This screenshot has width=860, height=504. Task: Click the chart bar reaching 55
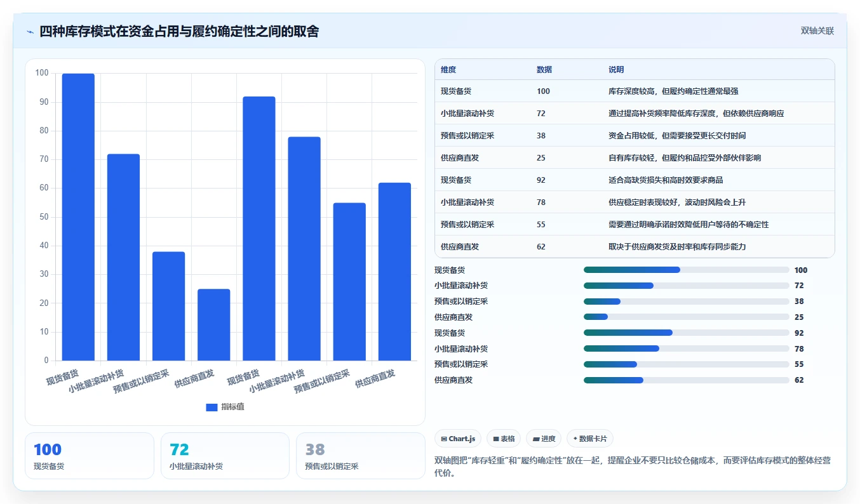coord(349,282)
